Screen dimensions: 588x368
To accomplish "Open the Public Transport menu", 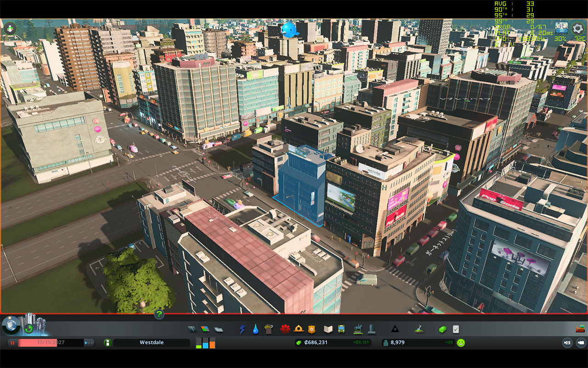I will pos(341,329).
